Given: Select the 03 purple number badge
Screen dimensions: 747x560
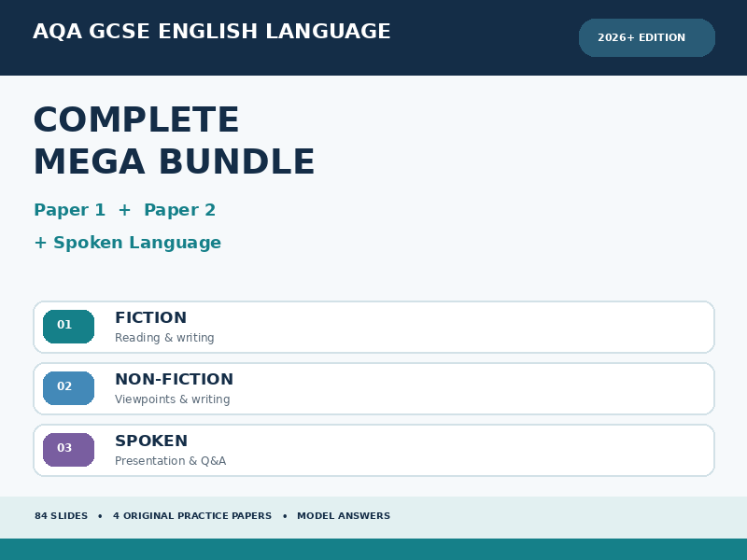Looking at the screenshot, I should point(68,450).
